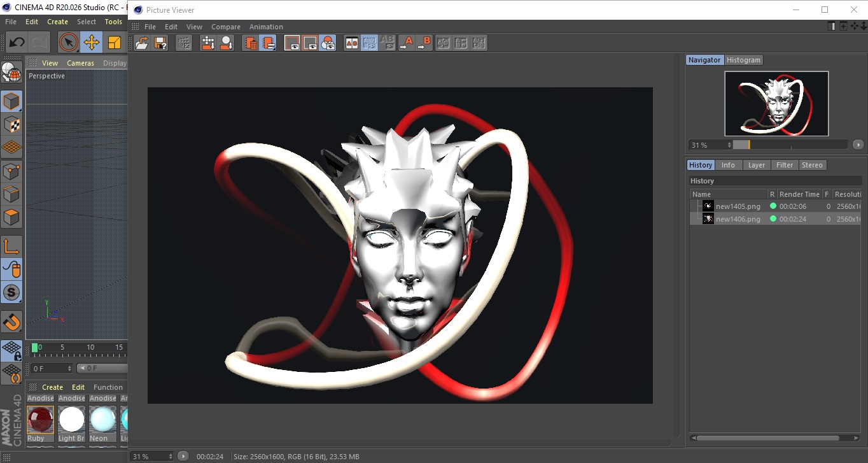Screen dimensions: 868x463
Task: Click the Save As disk icon
Action: [160, 43]
